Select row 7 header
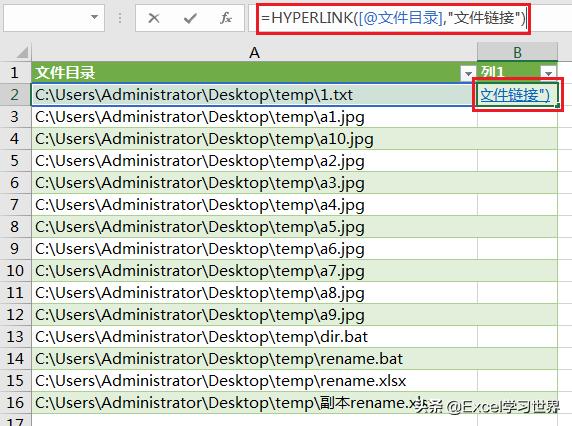Image resolution: width=572 pixels, height=426 pixels. 15,205
